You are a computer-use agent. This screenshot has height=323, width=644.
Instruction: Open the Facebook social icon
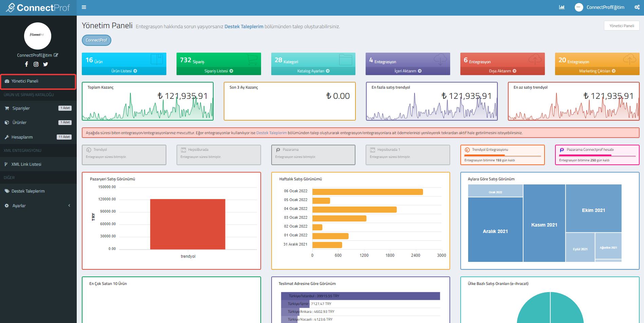(x=26, y=64)
